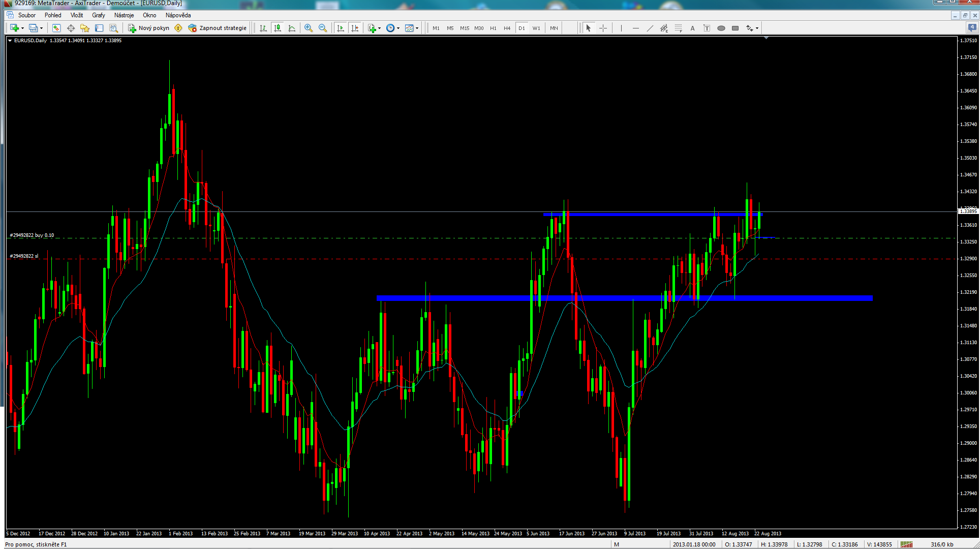Select the ellipse drawing tool
This screenshot has width=980, height=549.
click(x=721, y=28)
